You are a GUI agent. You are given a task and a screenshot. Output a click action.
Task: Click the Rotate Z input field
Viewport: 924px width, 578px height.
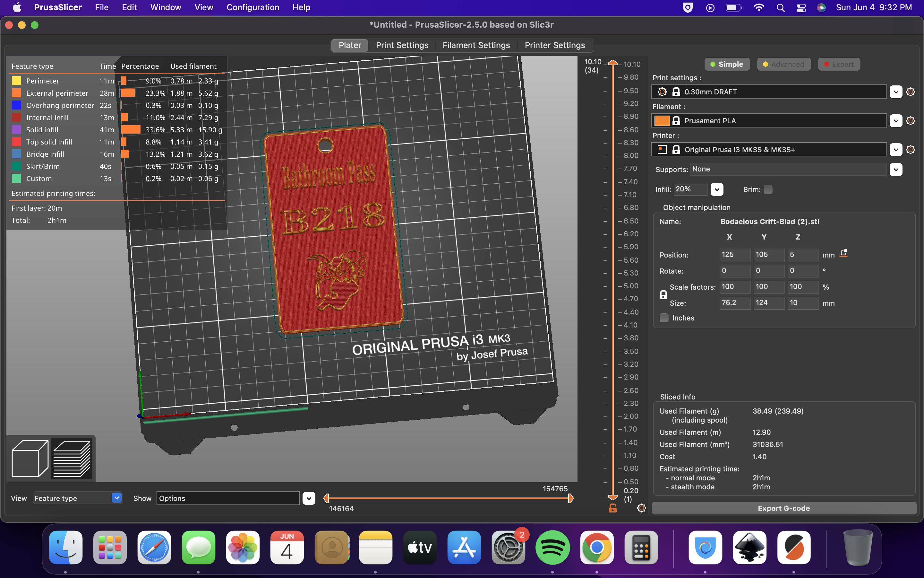pos(803,271)
